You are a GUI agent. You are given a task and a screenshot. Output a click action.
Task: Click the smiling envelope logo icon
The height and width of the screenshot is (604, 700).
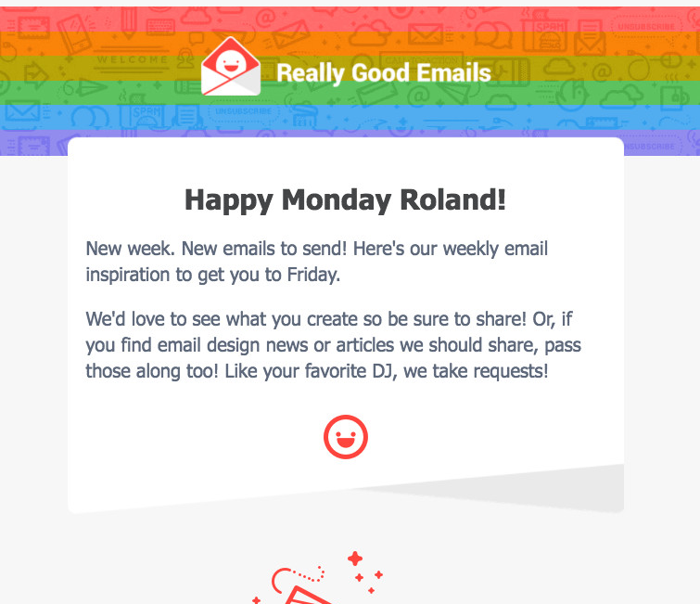pos(230,66)
